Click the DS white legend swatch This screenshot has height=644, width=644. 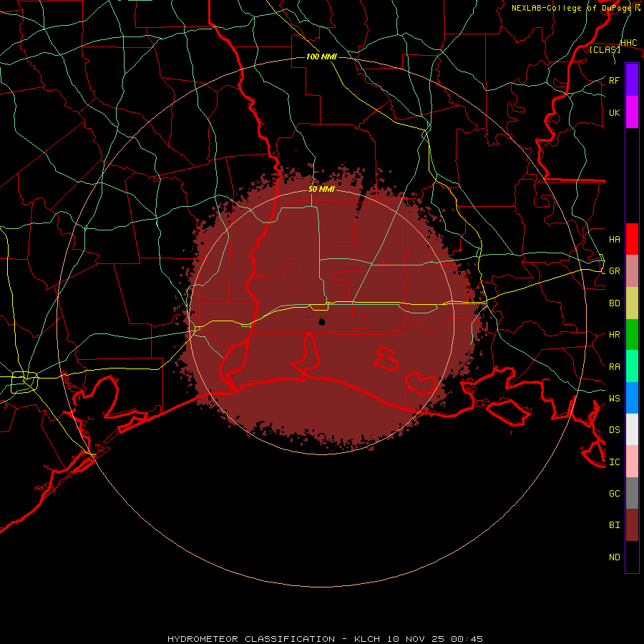[632, 429]
